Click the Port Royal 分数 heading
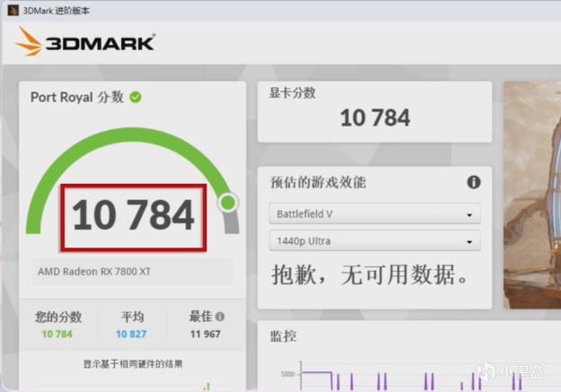This screenshot has width=561, height=392. [x=77, y=97]
